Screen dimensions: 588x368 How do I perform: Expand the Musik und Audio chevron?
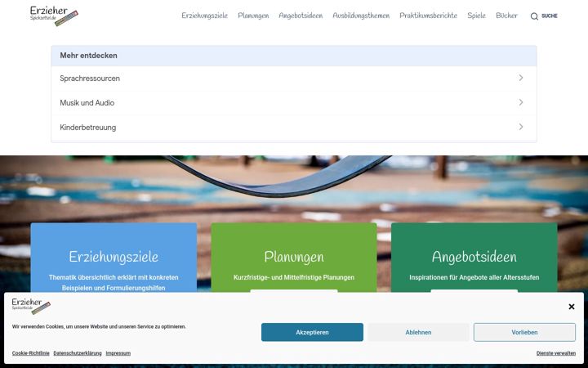tap(521, 102)
